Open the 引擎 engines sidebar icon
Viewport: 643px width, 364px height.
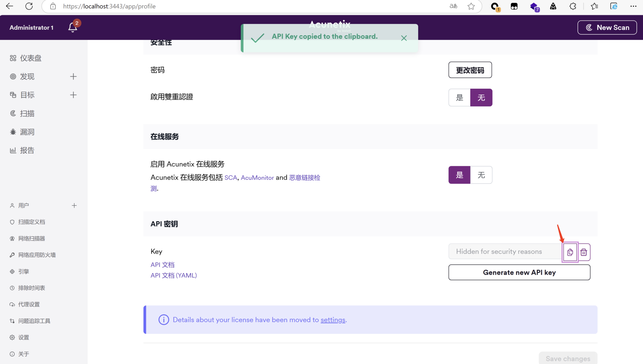point(12,271)
